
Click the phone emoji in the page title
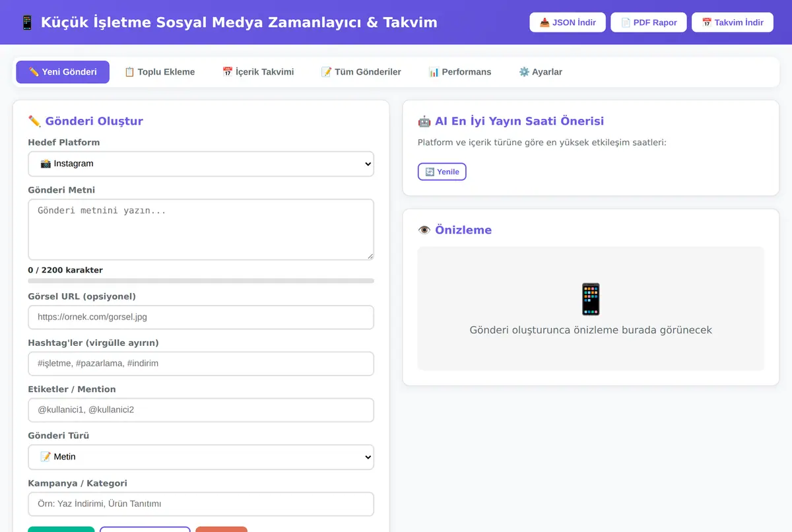(x=27, y=22)
